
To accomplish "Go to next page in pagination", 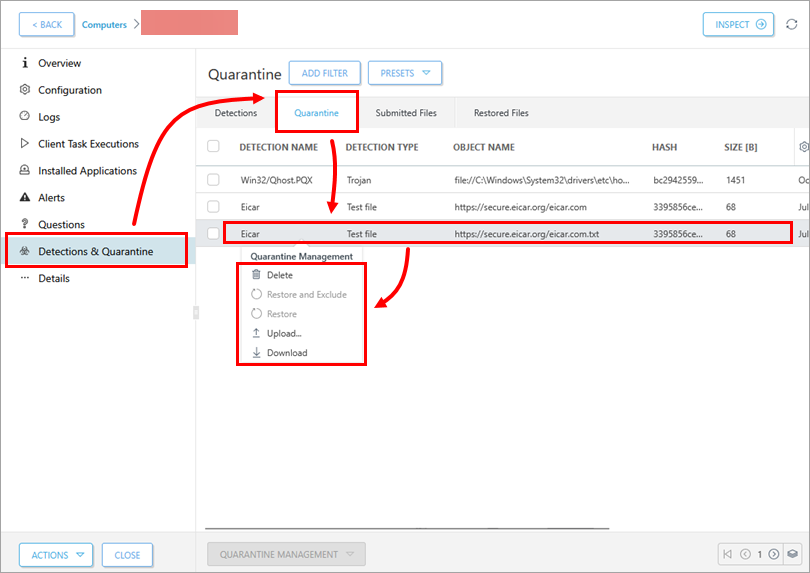I will [x=773, y=554].
